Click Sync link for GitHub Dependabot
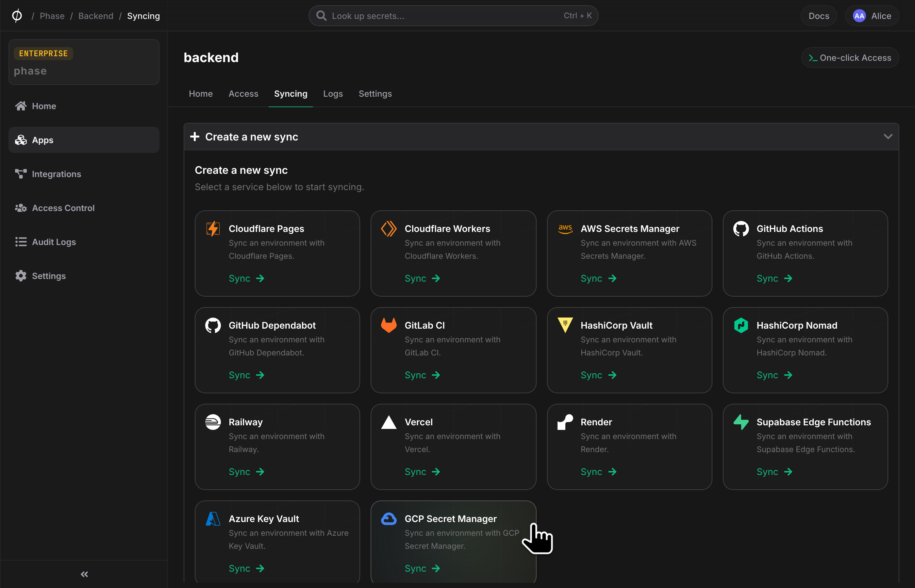The height and width of the screenshot is (588, 915). (247, 375)
